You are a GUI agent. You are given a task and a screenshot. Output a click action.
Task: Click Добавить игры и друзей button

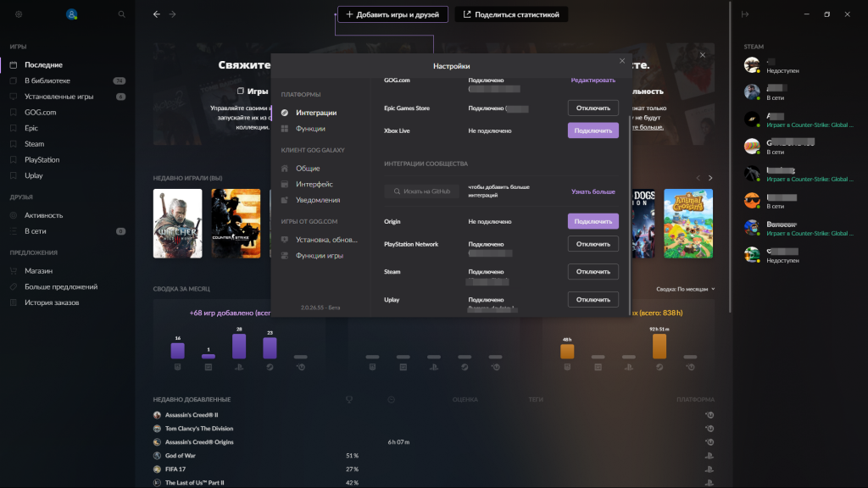(392, 14)
